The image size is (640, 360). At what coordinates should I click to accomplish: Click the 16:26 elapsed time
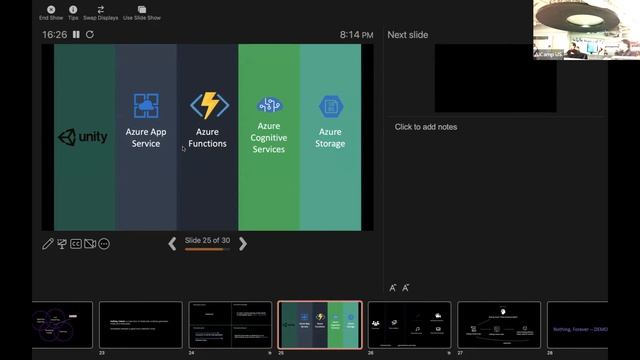click(55, 35)
